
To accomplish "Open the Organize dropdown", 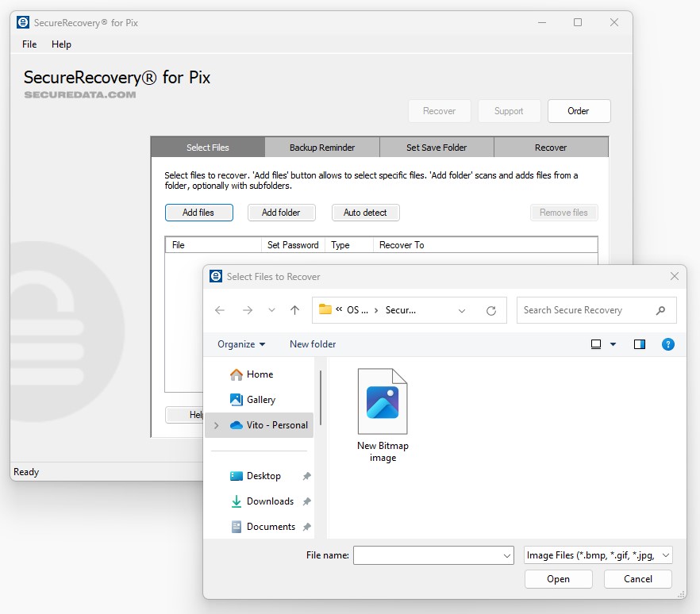I will (x=240, y=344).
